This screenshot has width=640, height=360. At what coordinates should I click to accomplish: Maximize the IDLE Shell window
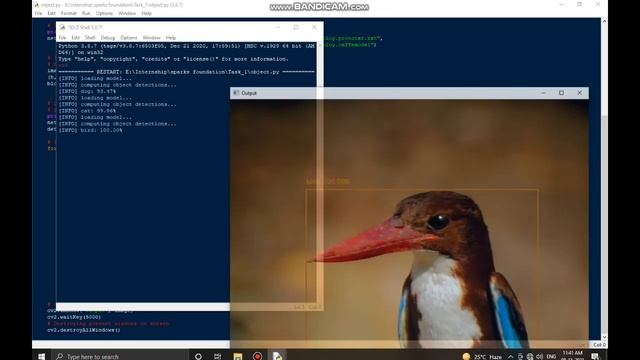[296, 27]
